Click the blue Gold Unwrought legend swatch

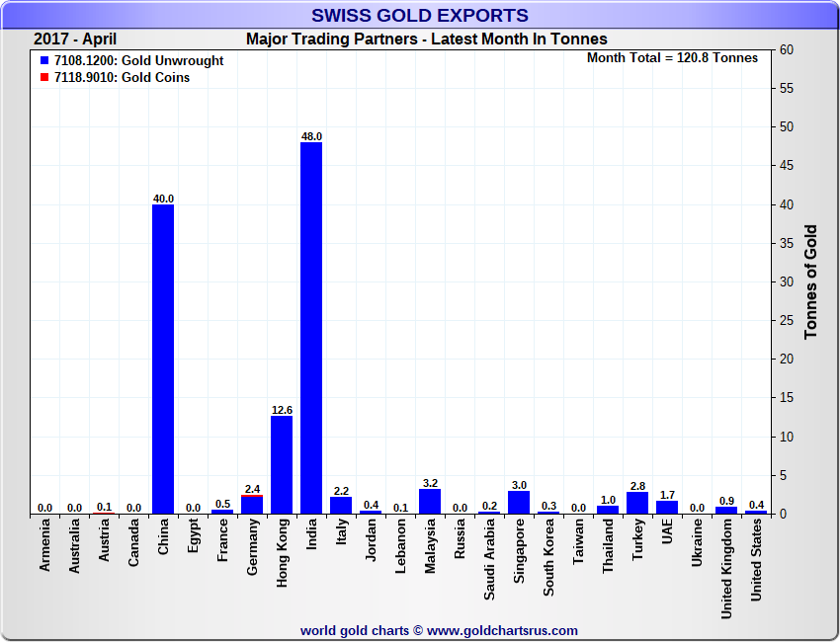point(44,60)
